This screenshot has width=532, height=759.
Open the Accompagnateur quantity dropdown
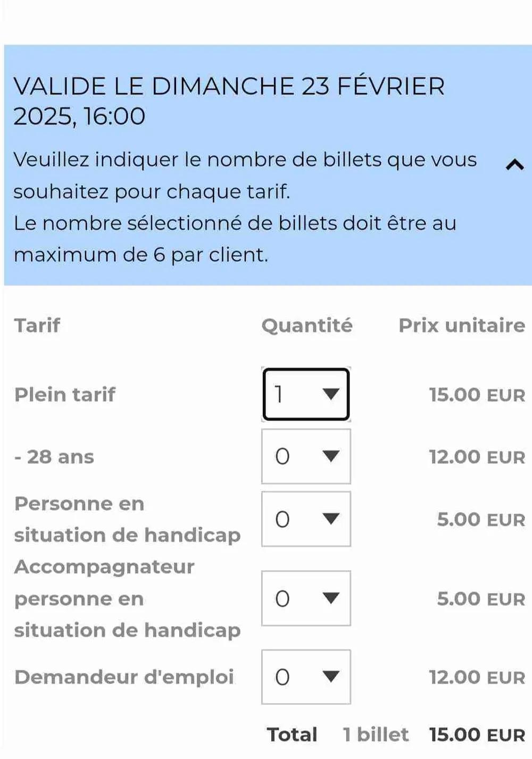[x=306, y=598]
